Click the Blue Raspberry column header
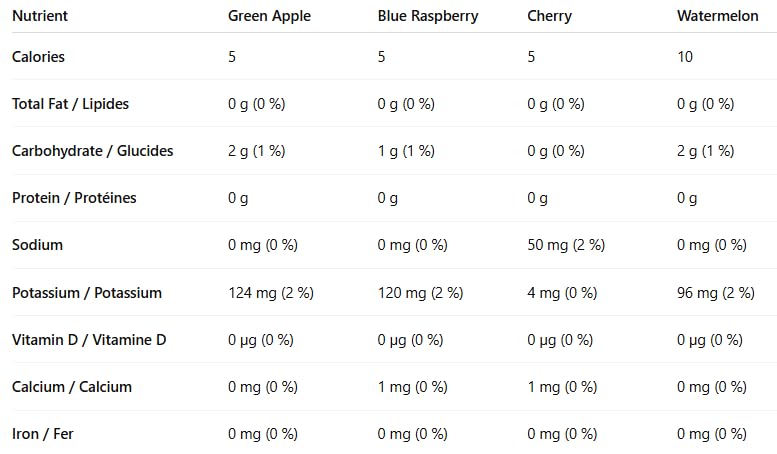The width and height of the screenshot is (777, 454). (x=428, y=16)
